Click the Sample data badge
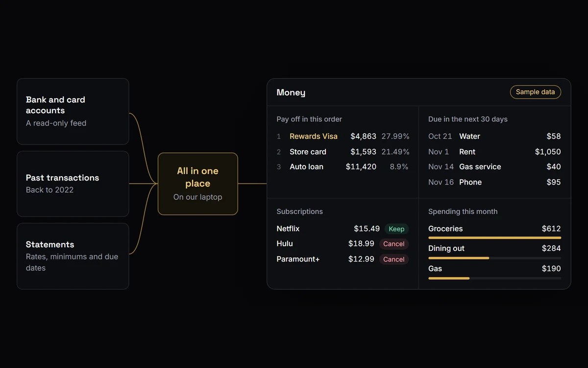The image size is (588, 368). 536,92
